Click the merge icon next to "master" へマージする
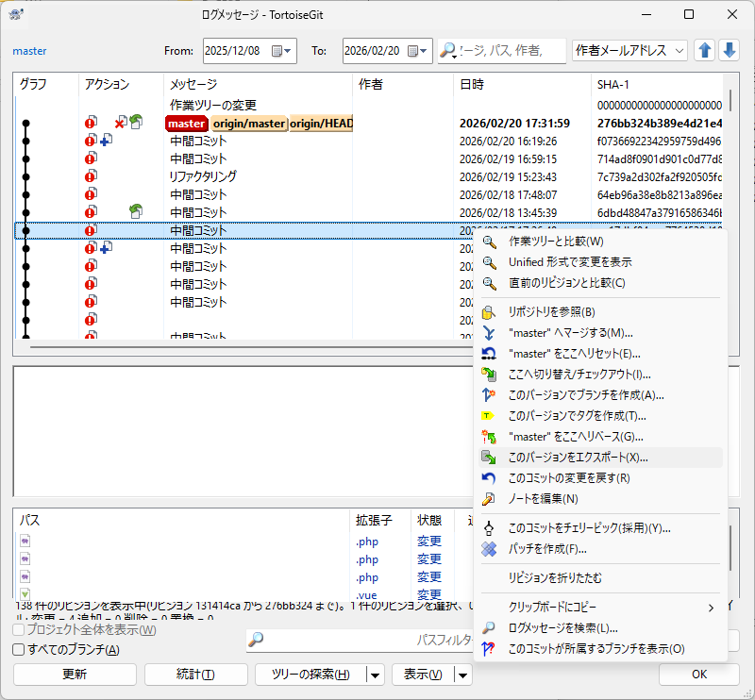 point(489,333)
